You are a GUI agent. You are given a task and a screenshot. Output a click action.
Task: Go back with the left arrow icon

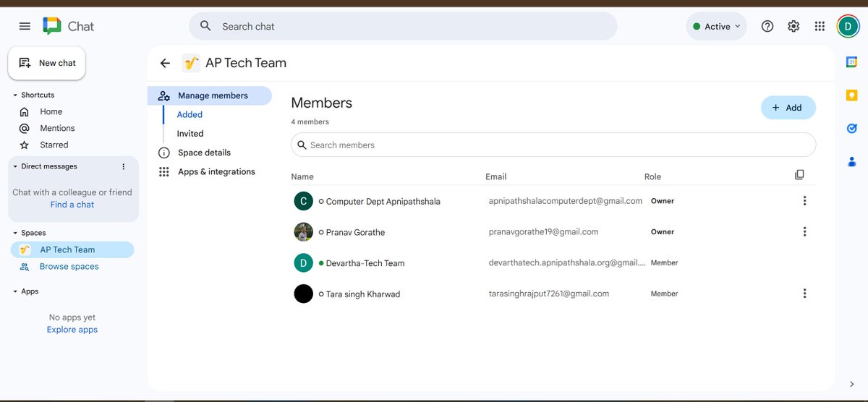click(x=165, y=63)
